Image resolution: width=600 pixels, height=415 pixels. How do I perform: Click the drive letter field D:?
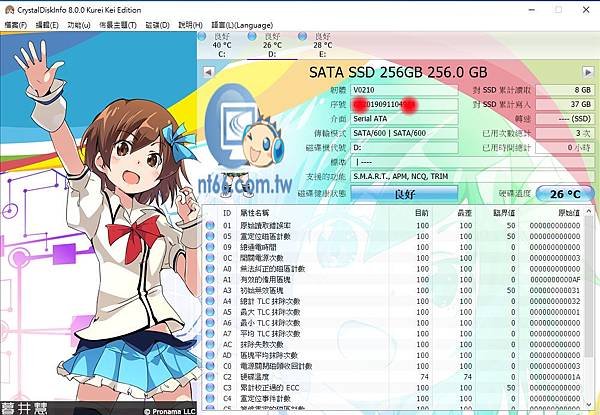pos(404,148)
